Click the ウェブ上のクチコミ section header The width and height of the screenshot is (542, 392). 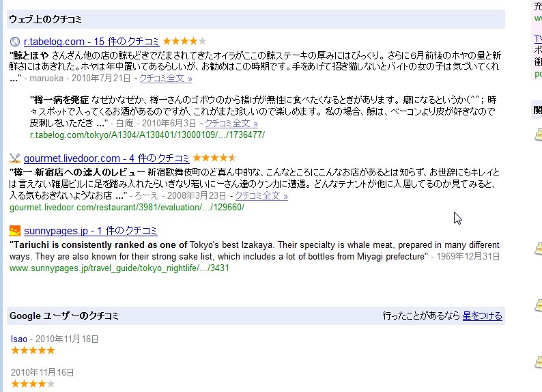tap(256, 19)
